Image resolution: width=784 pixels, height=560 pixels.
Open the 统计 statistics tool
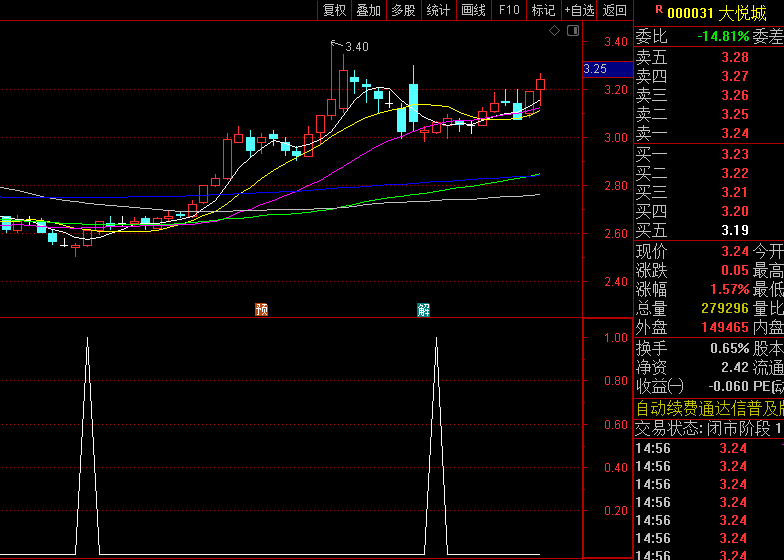tap(438, 10)
